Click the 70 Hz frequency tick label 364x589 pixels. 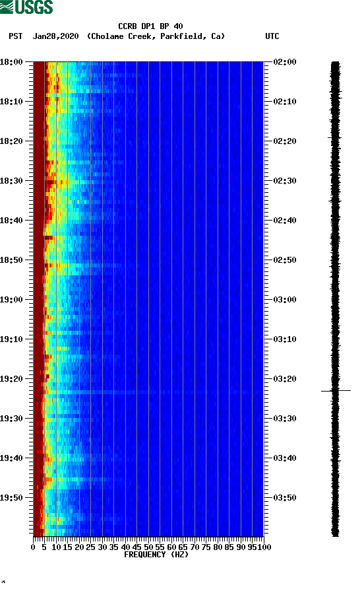click(x=195, y=547)
